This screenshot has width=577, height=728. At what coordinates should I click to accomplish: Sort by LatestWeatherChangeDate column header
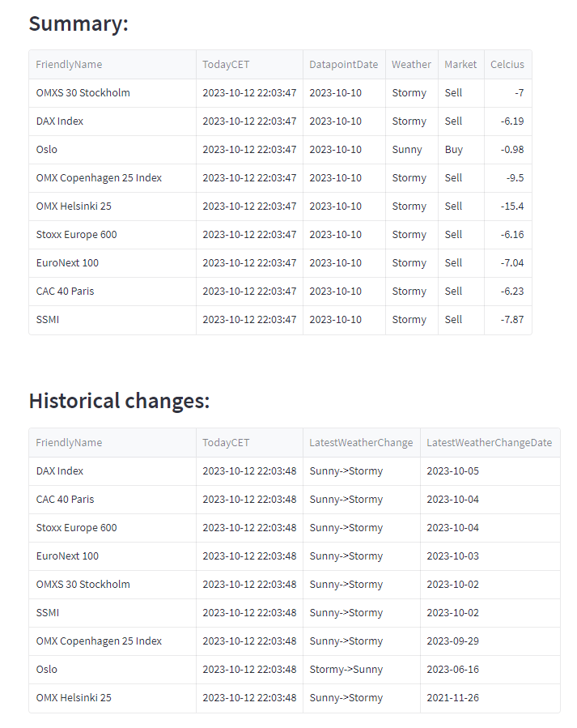point(489,443)
